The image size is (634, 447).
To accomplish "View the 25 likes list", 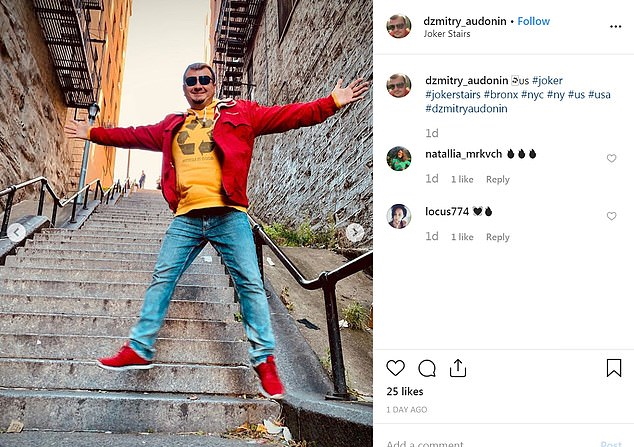I will 405,391.
